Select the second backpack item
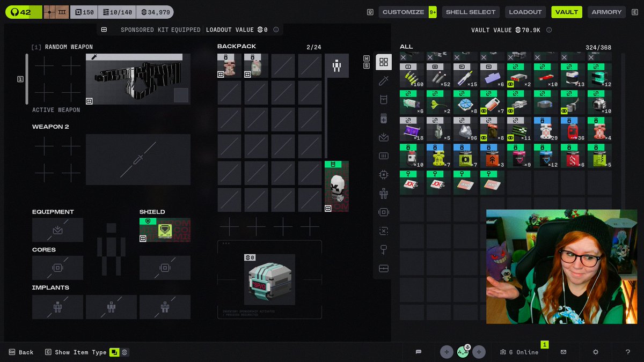This screenshot has width=644, height=362. tap(256, 66)
